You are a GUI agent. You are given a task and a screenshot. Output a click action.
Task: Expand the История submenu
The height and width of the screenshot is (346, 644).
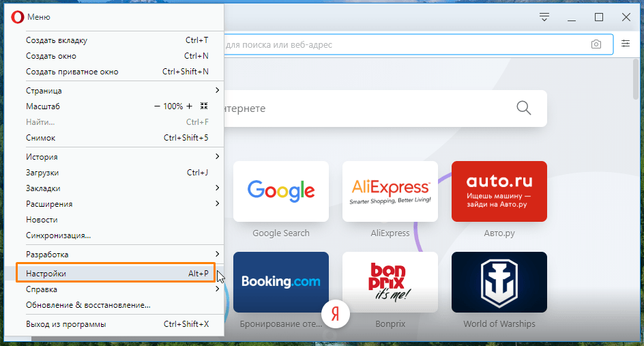(114, 156)
